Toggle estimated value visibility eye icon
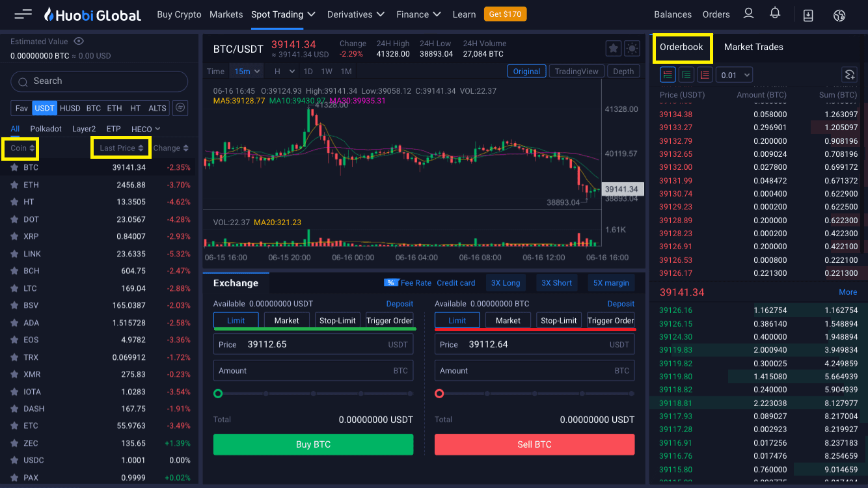 tap(79, 41)
